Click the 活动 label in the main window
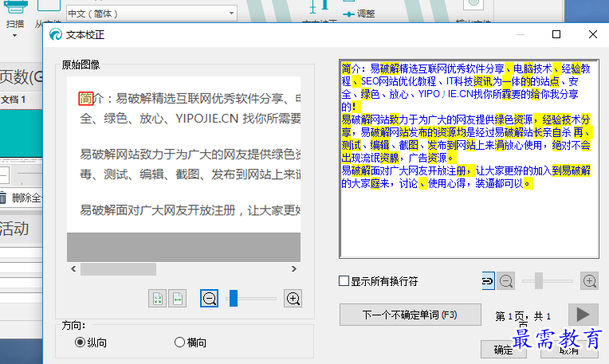The width and height of the screenshot is (609, 364). [x=15, y=229]
